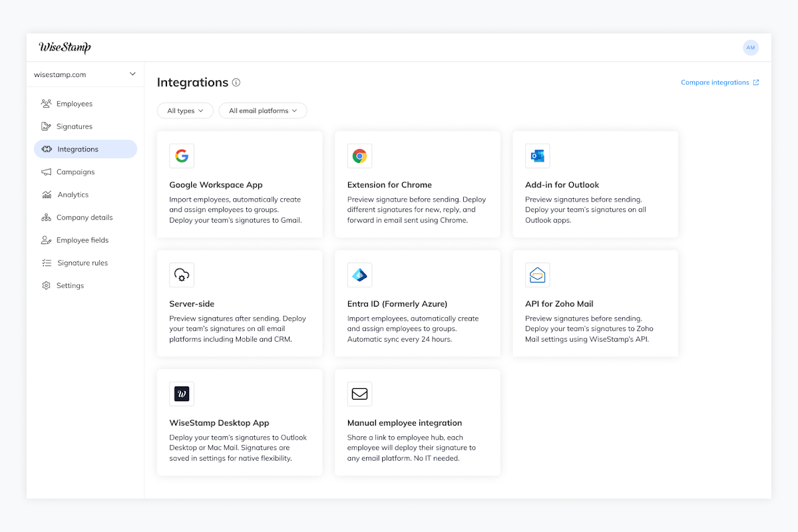Open the Extension for Chrome card title
The width and height of the screenshot is (798, 532).
(389, 185)
